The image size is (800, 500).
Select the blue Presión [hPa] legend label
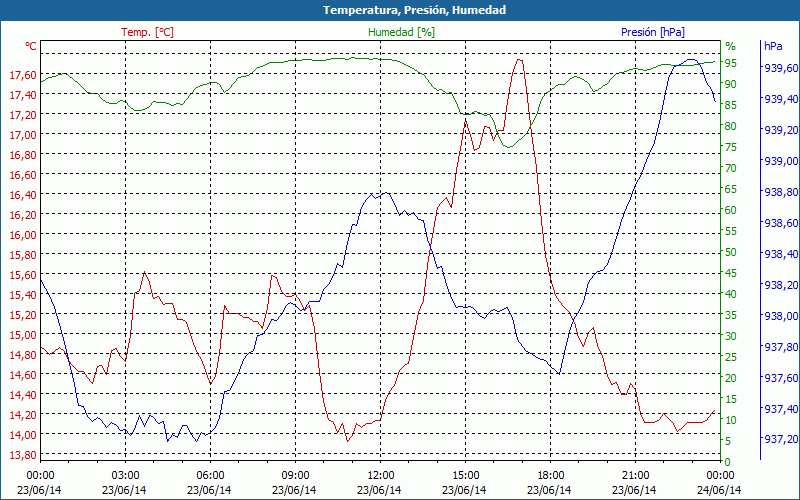coord(653,32)
